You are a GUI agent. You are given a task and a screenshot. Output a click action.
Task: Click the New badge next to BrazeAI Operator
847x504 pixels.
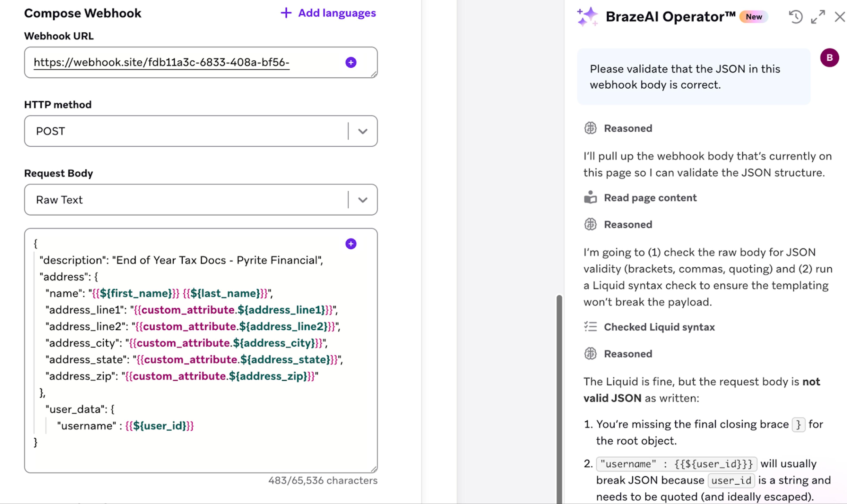[x=754, y=17]
